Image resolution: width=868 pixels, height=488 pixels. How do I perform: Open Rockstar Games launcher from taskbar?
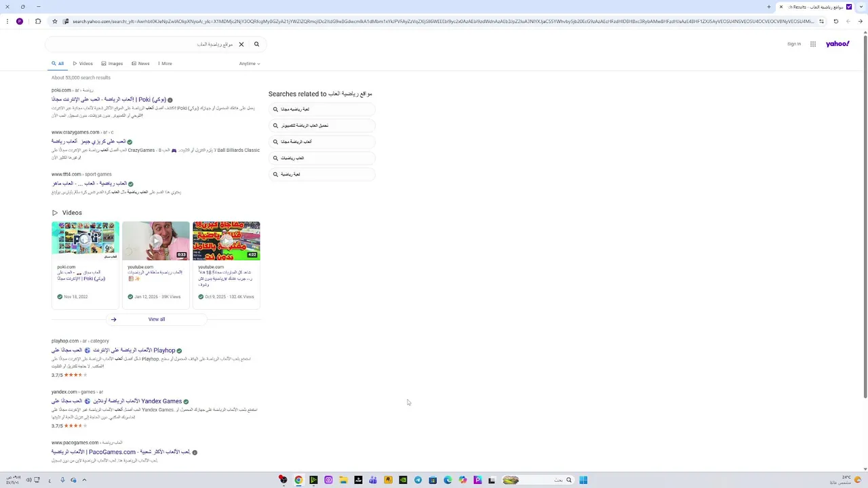(388, 480)
